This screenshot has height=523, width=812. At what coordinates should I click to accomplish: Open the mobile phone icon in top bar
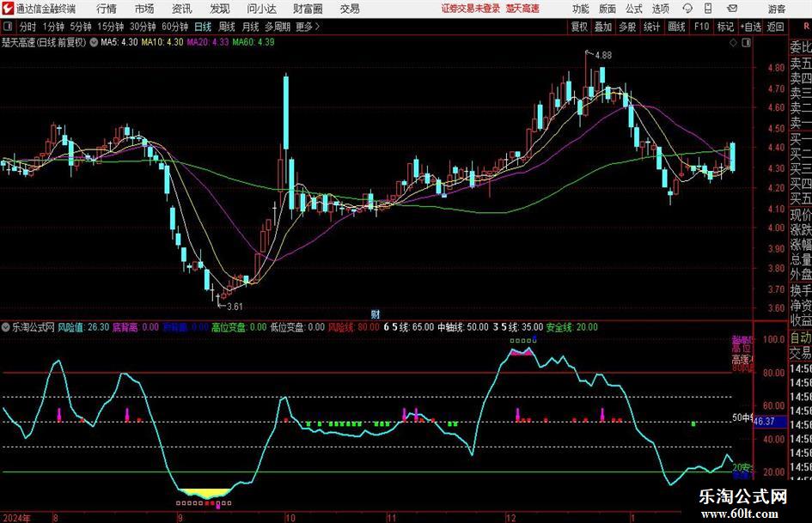tap(708, 9)
